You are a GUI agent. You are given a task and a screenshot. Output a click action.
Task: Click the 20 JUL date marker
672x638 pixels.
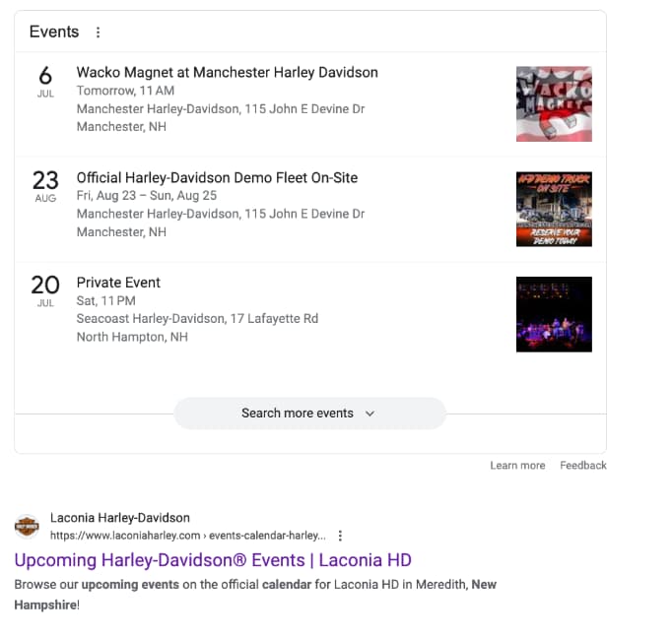tap(45, 291)
